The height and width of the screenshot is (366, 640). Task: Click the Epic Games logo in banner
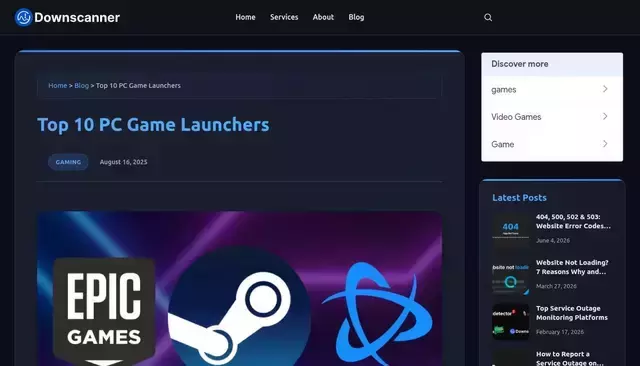104,311
